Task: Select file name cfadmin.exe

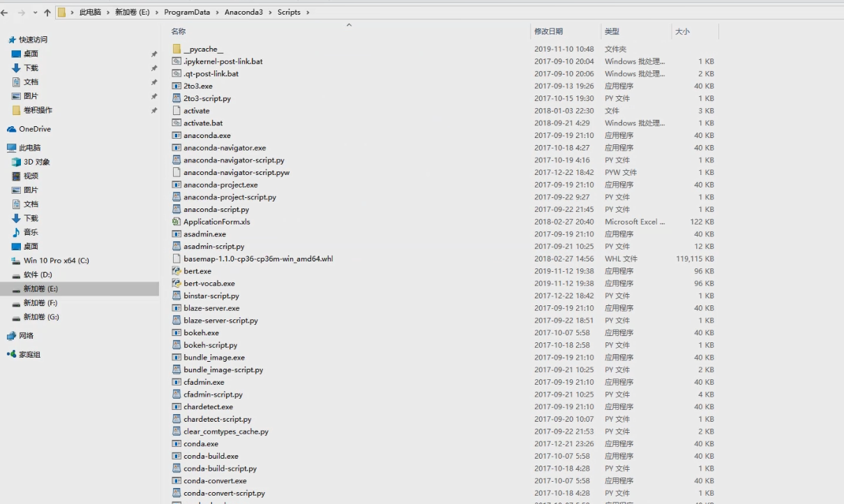Action: tap(204, 382)
